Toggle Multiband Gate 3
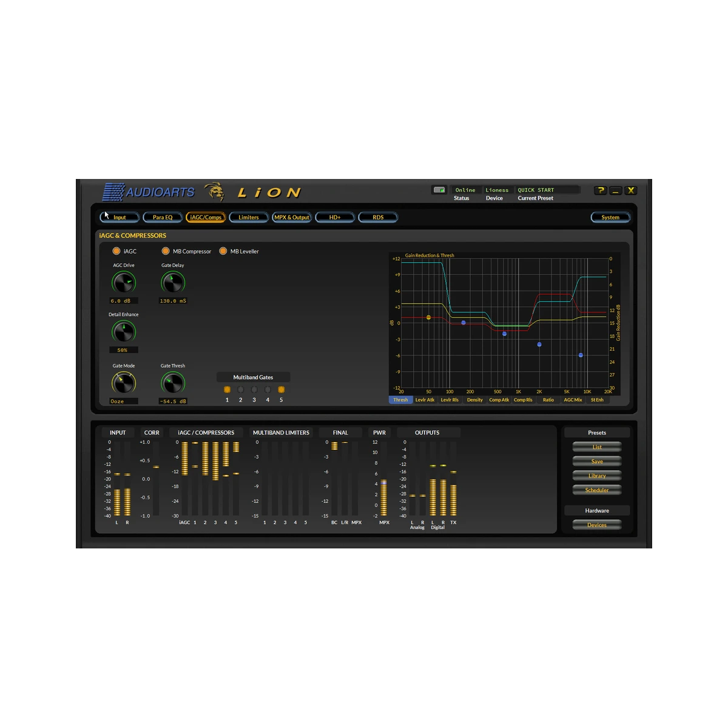 [254, 389]
